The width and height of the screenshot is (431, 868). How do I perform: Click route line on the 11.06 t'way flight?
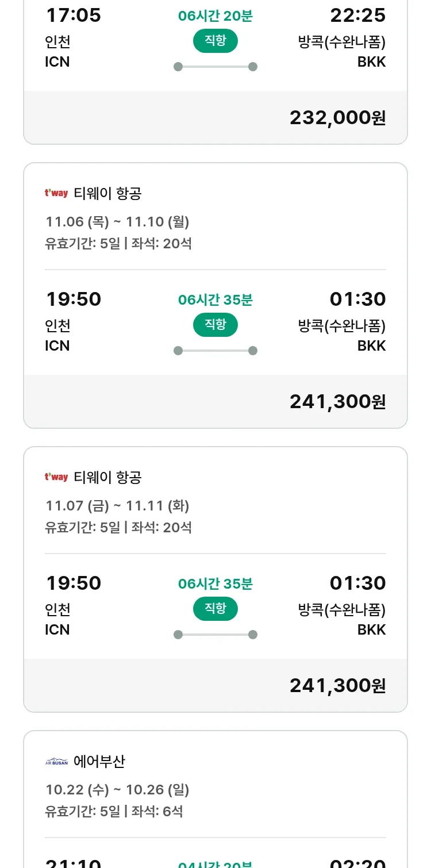click(215, 351)
